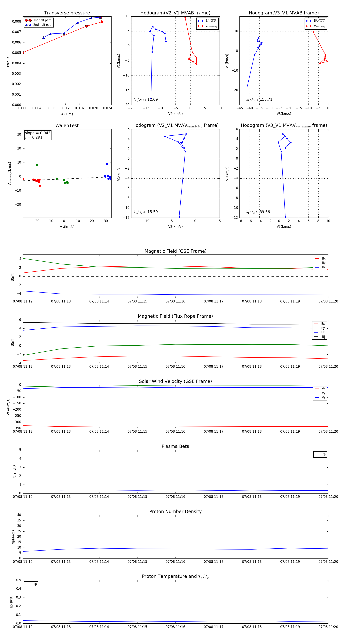
Task: Click the 'Hodogram(V3_V1 MVAB frame)' title
Action: coord(284,13)
